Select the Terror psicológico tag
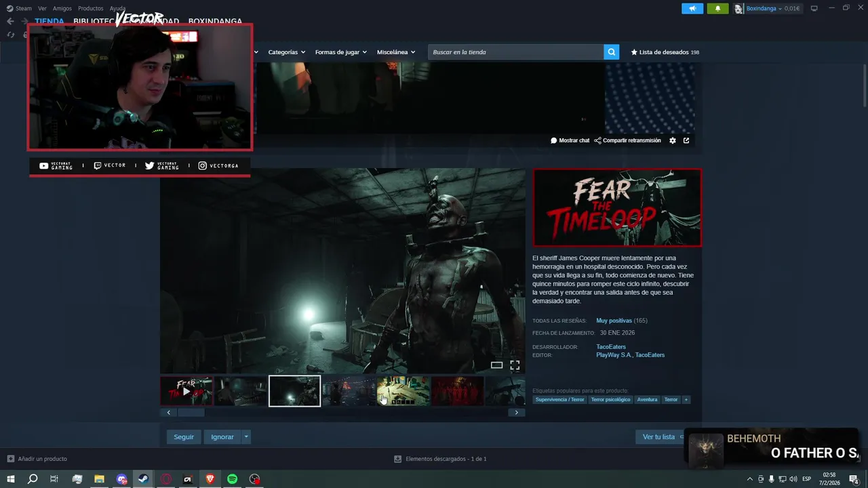The width and height of the screenshot is (868, 488). click(x=610, y=400)
